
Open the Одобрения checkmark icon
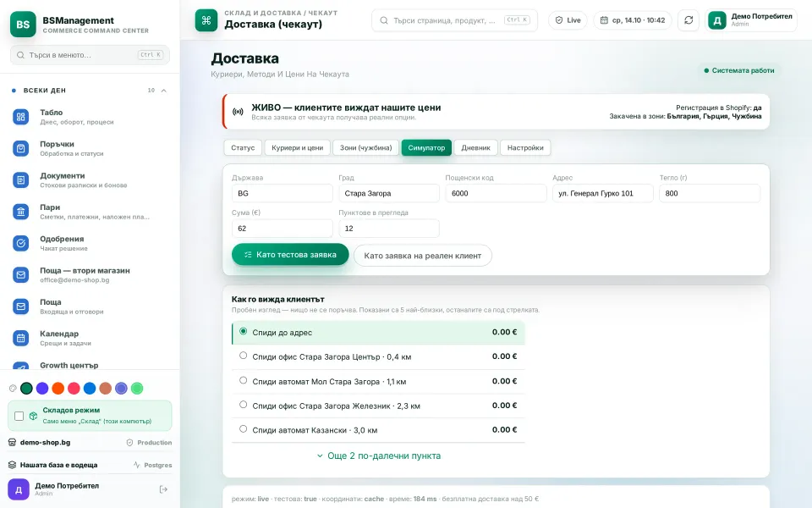coord(20,243)
